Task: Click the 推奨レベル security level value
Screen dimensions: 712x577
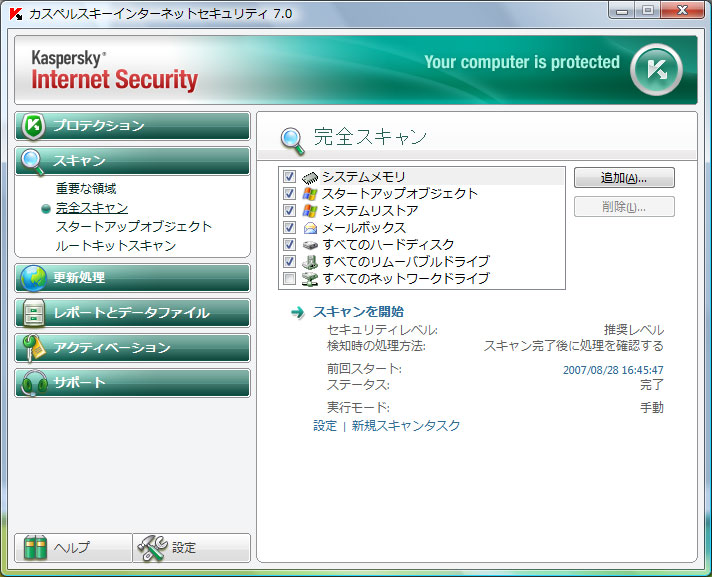Action: click(x=633, y=330)
